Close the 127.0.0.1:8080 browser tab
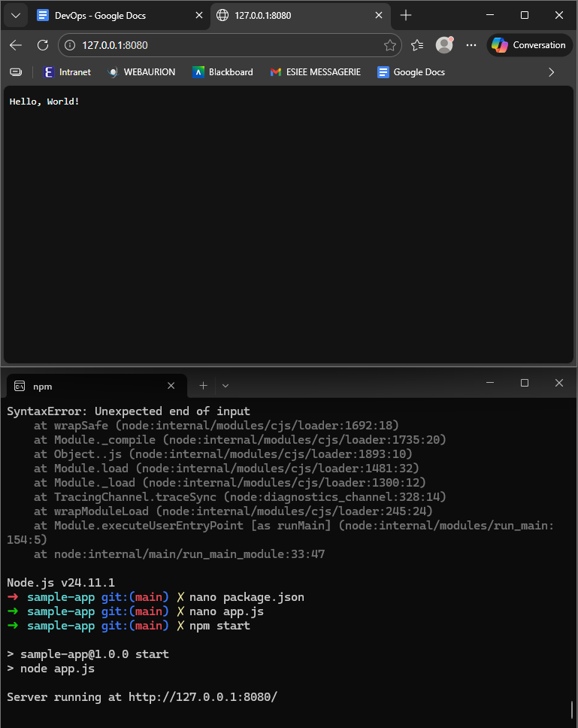578x728 pixels. tap(379, 15)
